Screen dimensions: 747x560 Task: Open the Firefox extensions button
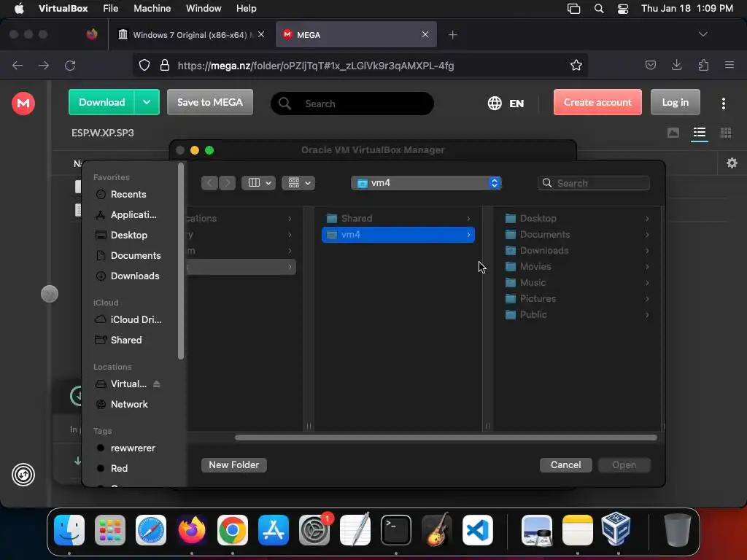(x=703, y=65)
